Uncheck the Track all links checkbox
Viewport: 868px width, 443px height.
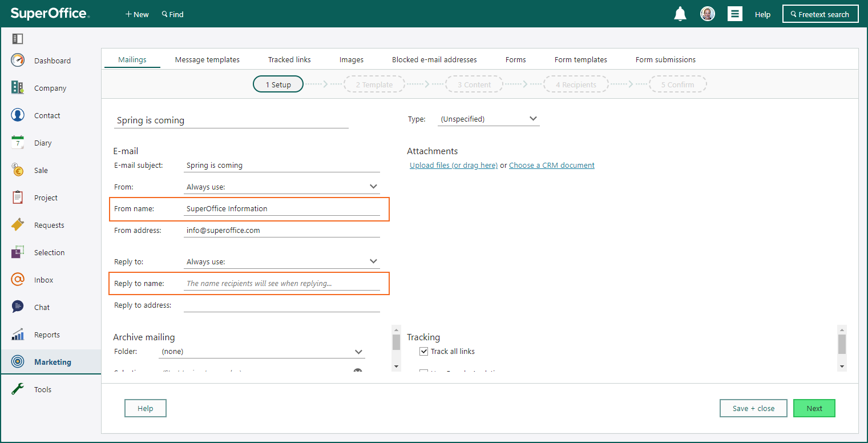423,351
